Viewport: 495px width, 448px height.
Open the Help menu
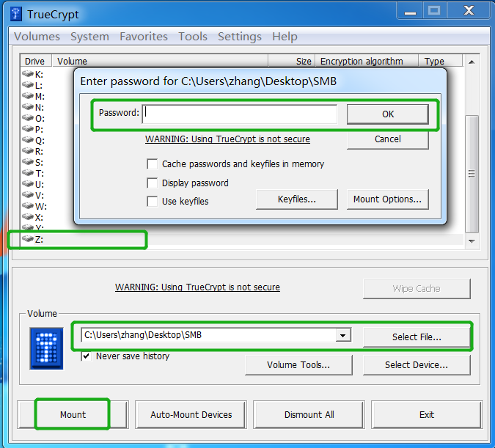coord(285,37)
